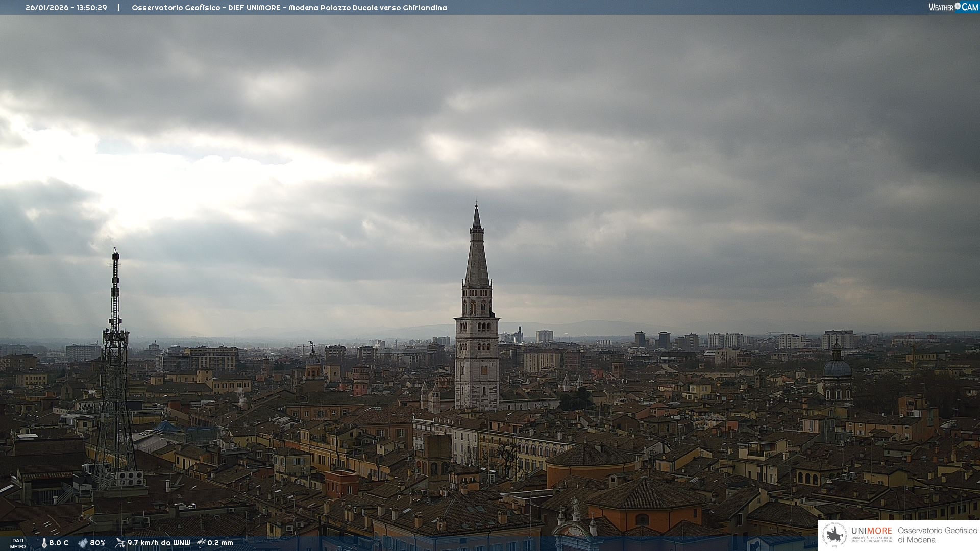Viewport: 980px width, 551px height.
Task: Click the date and time stamp 26/01/2026
Action: pyautogui.click(x=66, y=8)
